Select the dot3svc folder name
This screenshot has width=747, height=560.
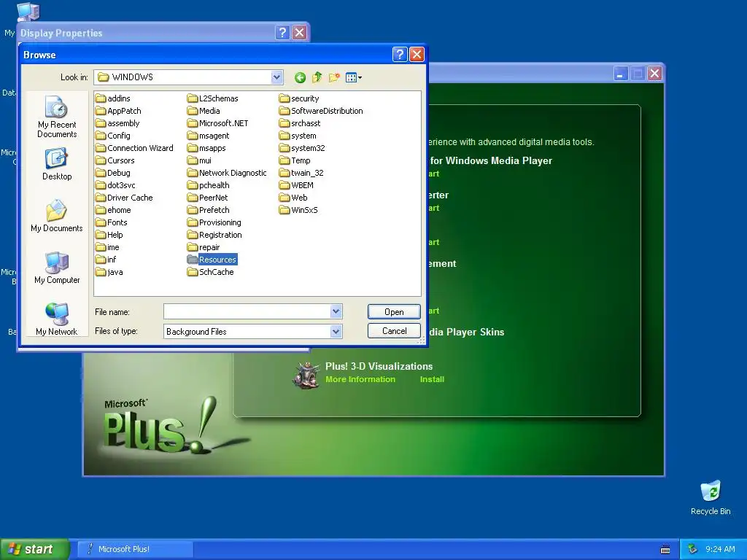(121, 185)
